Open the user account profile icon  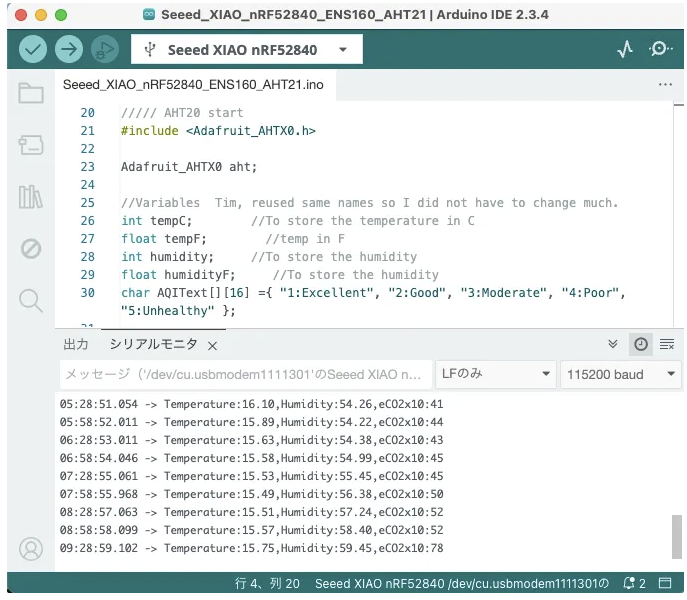pyautogui.click(x=31, y=549)
